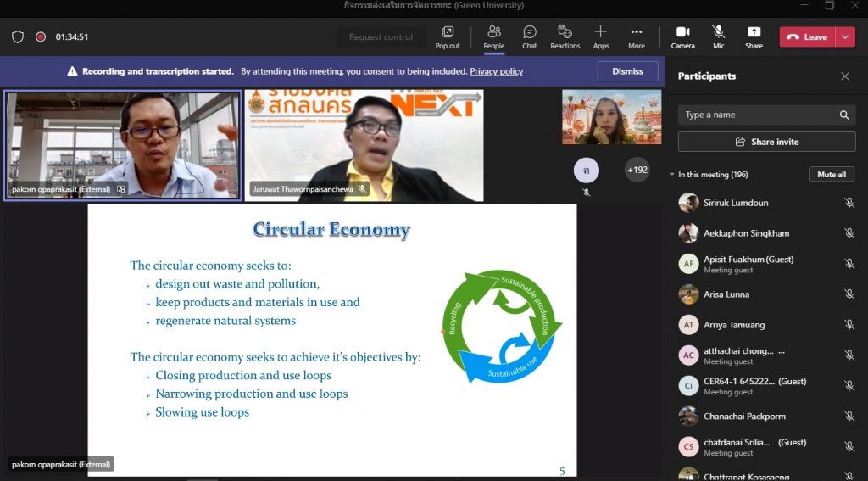Click the Pop out icon
This screenshot has width=868, height=481.
point(448,36)
